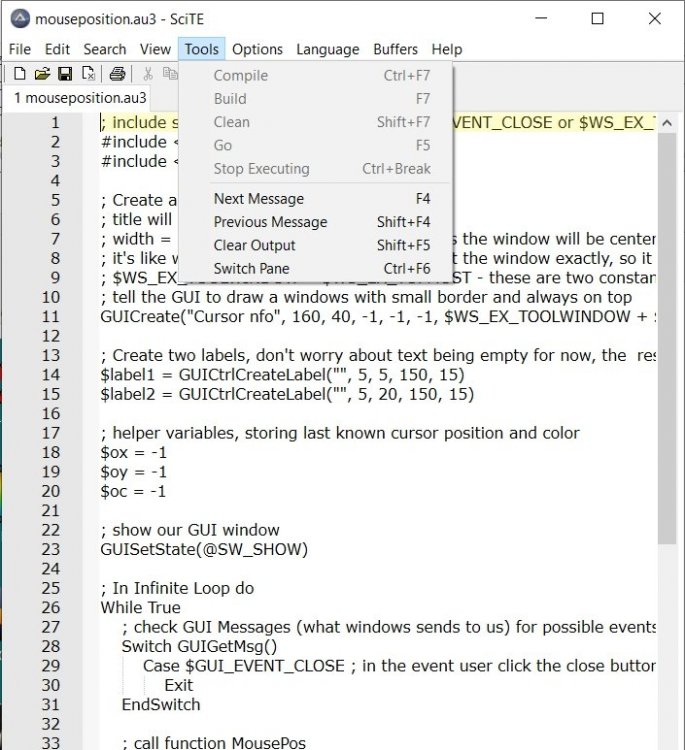Open the Edit menu
Image resolution: width=685 pixels, height=750 pixels.
[x=57, y=49]
